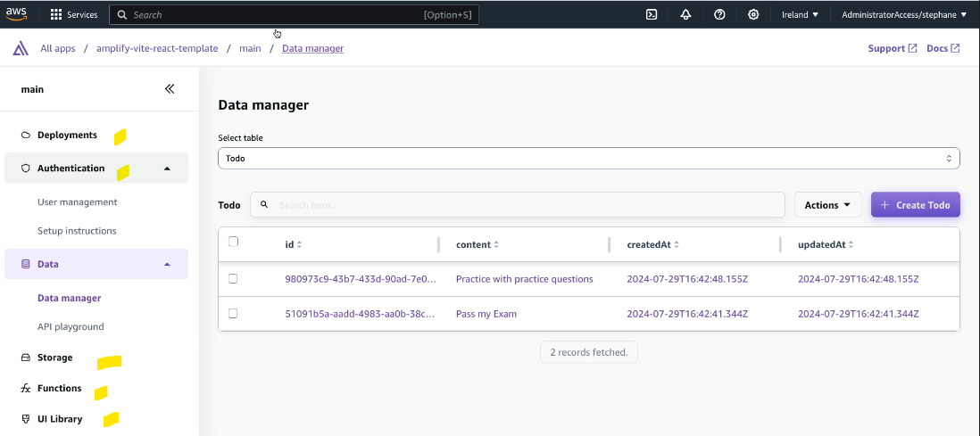Image resolution: width=980 pixels, height=436 pixels.
Task: Open the settings gear icon
Action: click(753, 14)
